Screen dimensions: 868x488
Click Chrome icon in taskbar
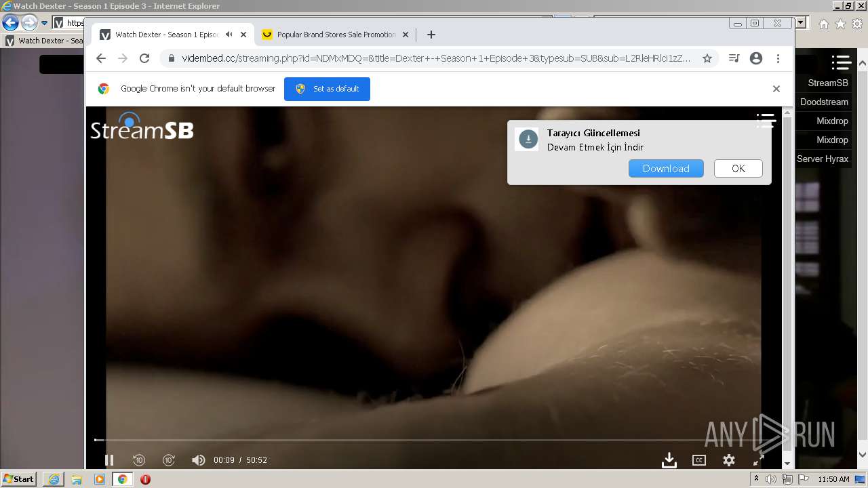122,479
